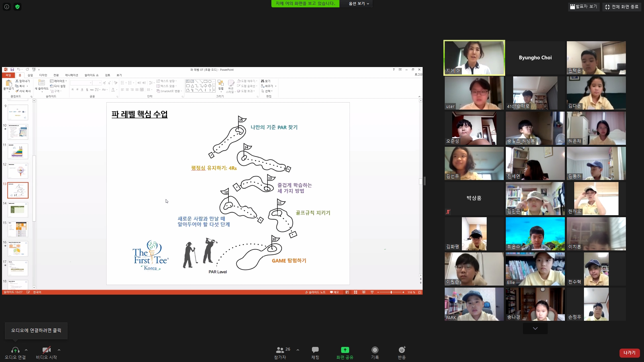Expand audio options chevron arrow
The image size is (644, 362).
point(26,350)
